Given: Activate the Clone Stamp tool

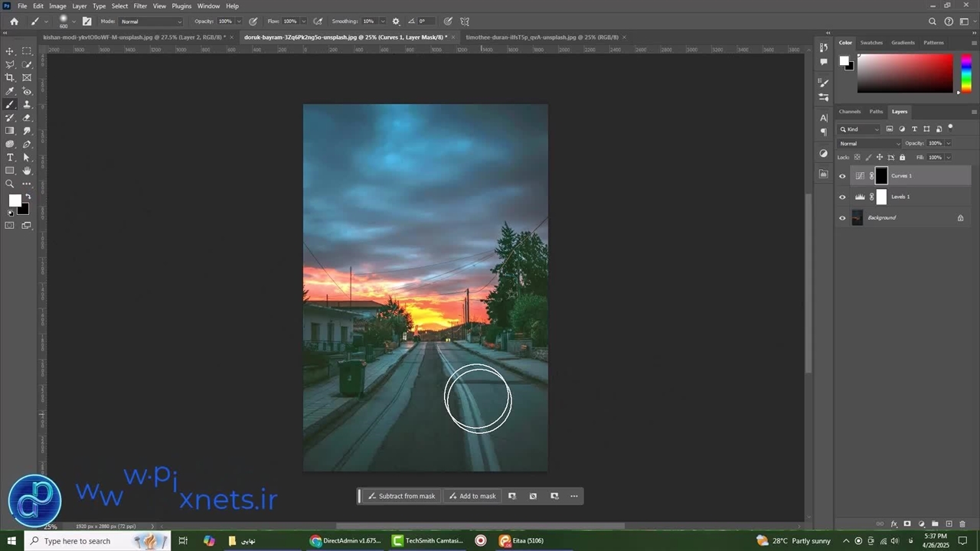Looking at the screenshot, I should tap(27, 104).
